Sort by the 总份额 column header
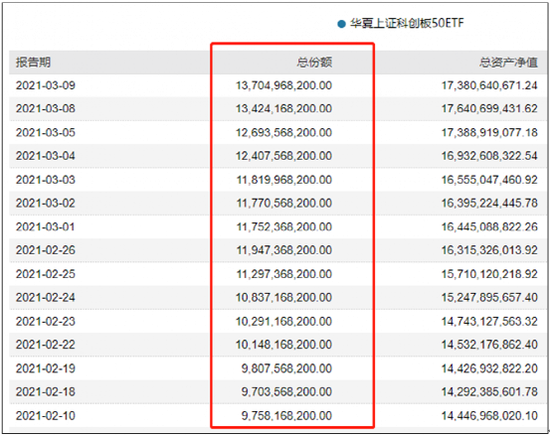Viewport: 550px width, 437px height. 314,62
